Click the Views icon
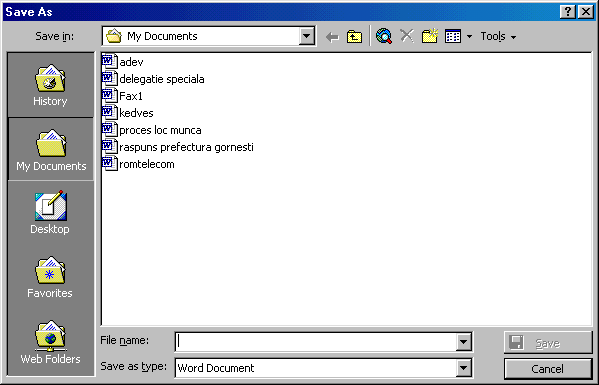 pyautogui.click(x=453, y=36)
